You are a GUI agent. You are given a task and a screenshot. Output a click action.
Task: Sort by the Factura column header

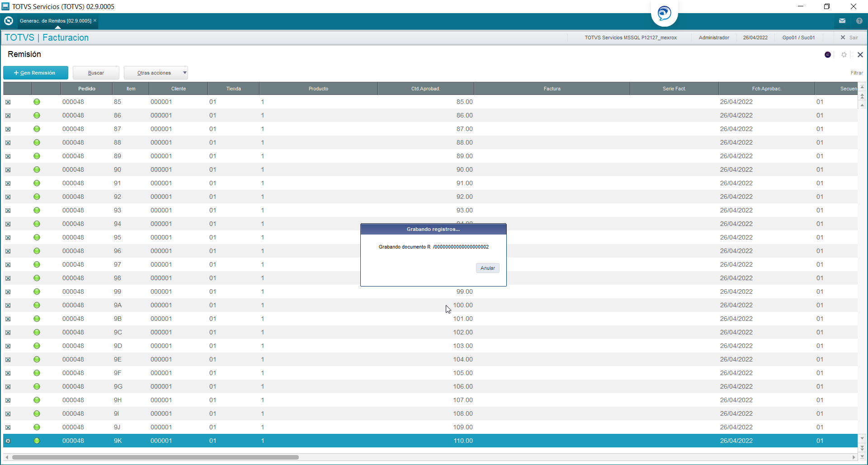click(x=552, y=89)
